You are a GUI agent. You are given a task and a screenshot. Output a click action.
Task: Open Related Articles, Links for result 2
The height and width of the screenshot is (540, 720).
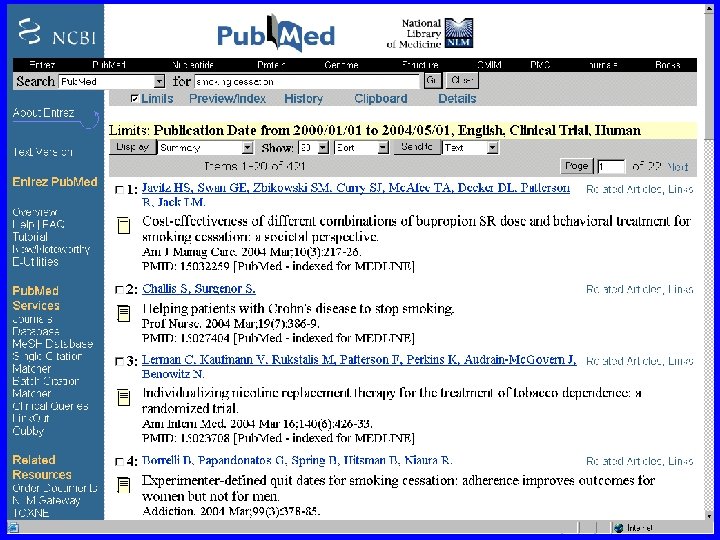point(639,289)
